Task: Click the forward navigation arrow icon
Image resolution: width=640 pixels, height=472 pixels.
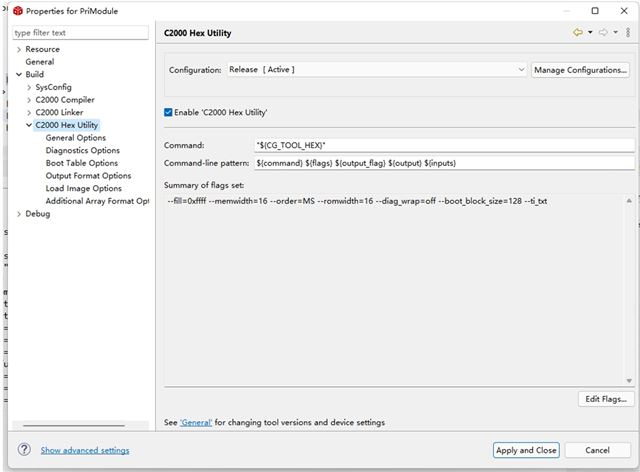Action: tap(603, 33)
